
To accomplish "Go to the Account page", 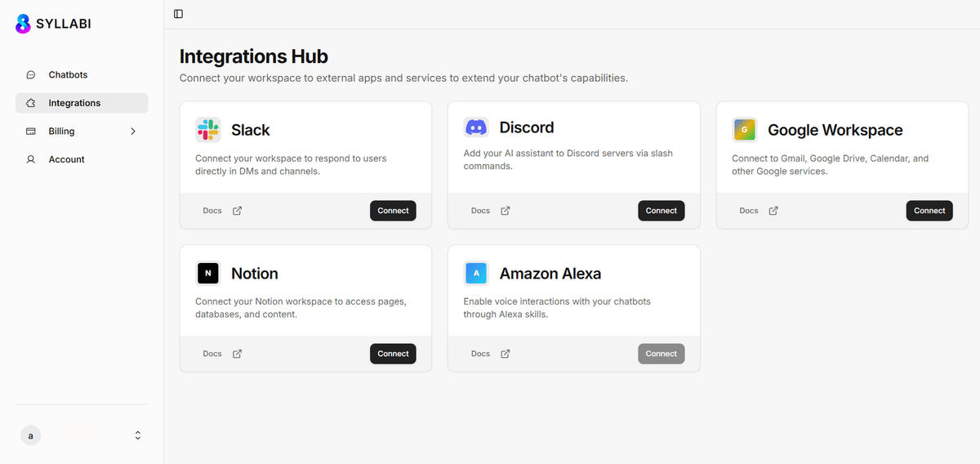I will tap(66, 159).
